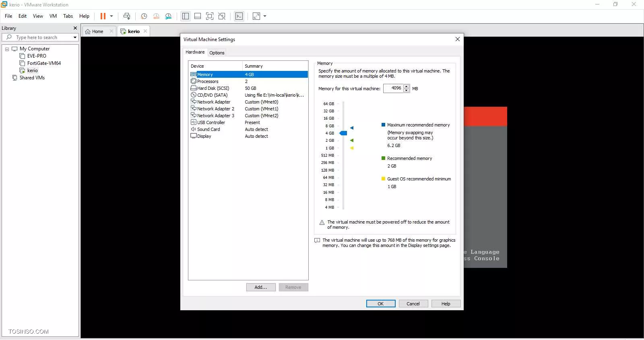Click the yellow guest OS minimum marker
Image resolution: width=644 pixels, height=340 pixels.
point(352,148)
